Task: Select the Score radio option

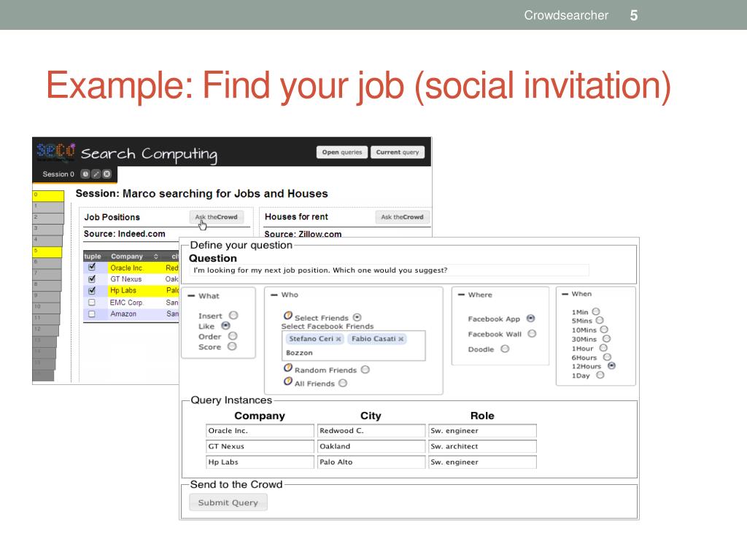Action: (x=232, y=346)
